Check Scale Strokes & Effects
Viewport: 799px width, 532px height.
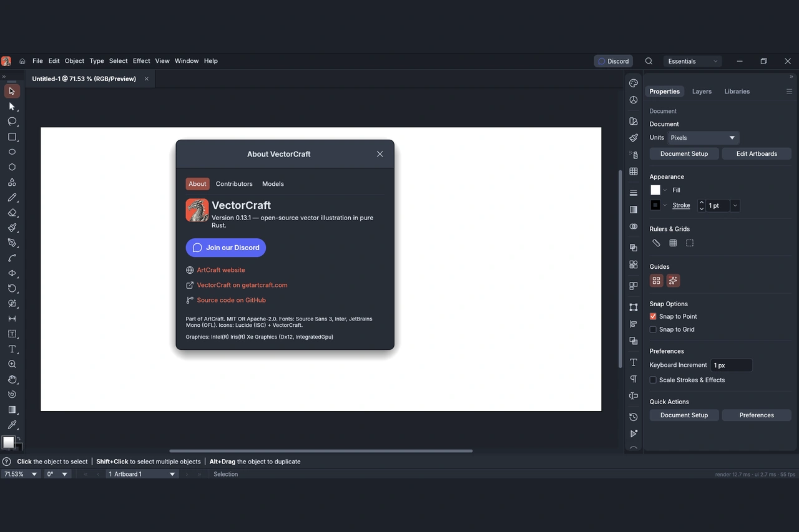(x=653, y=380)
